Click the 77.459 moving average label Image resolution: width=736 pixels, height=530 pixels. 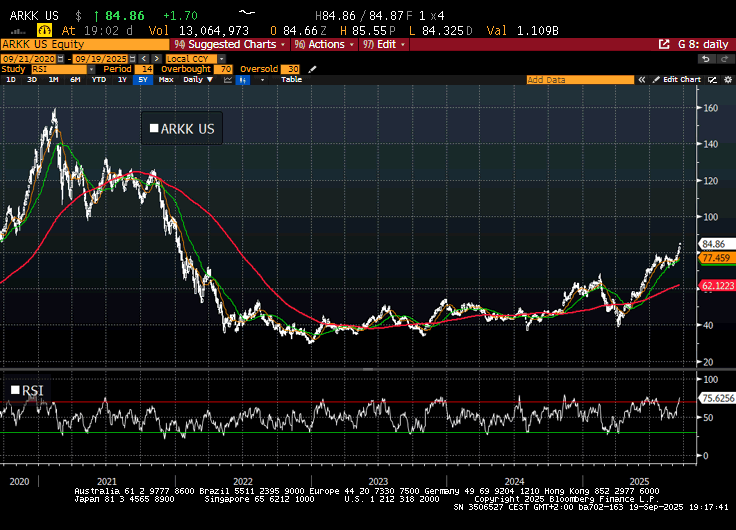tap(716, 258)
